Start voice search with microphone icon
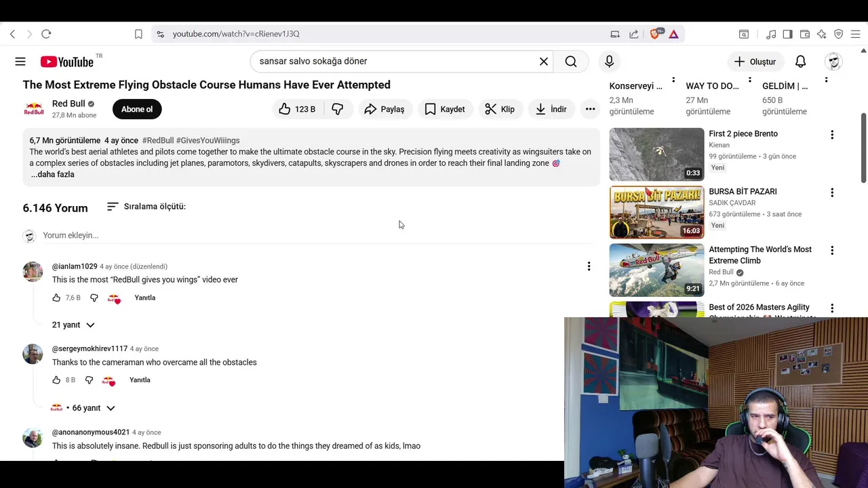Viewport: 868px width, 488px height. 609,62
